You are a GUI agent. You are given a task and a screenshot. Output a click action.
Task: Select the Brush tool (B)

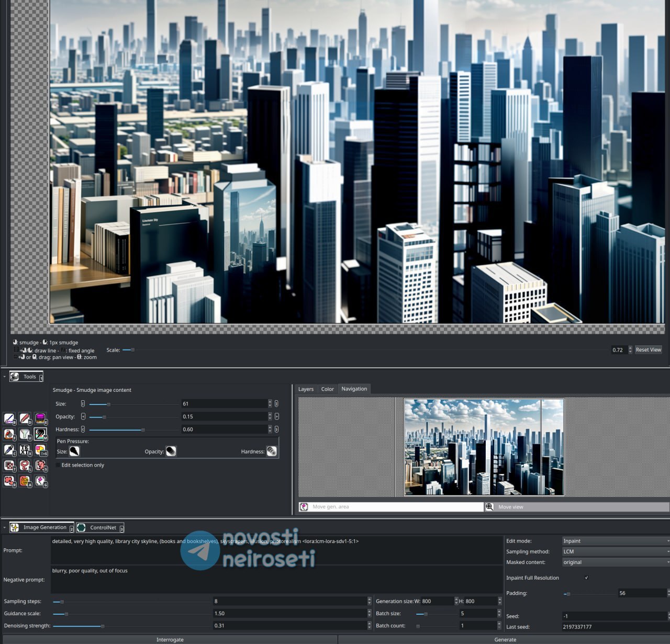(x=9, y=419)
